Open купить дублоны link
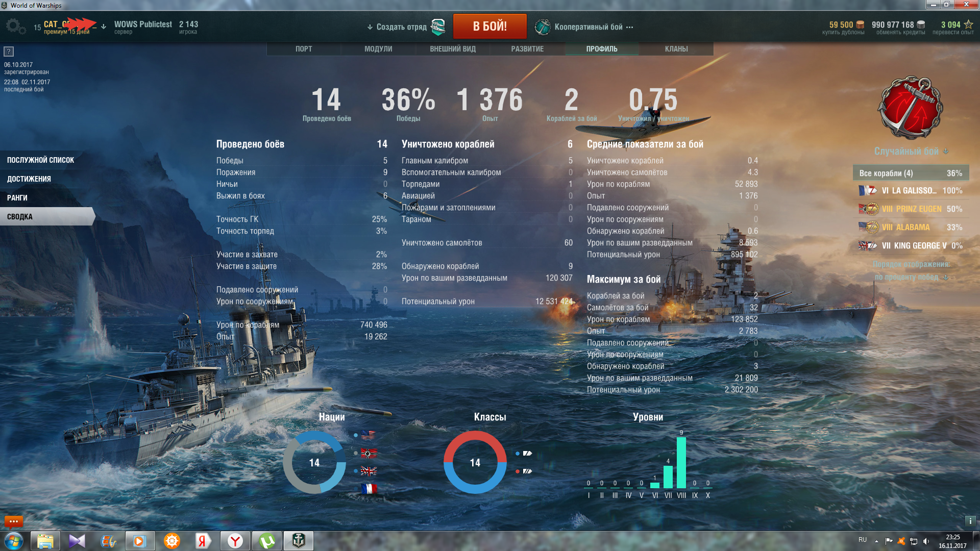Viewport: 980px width, 551px height. [x=843, y=33]
